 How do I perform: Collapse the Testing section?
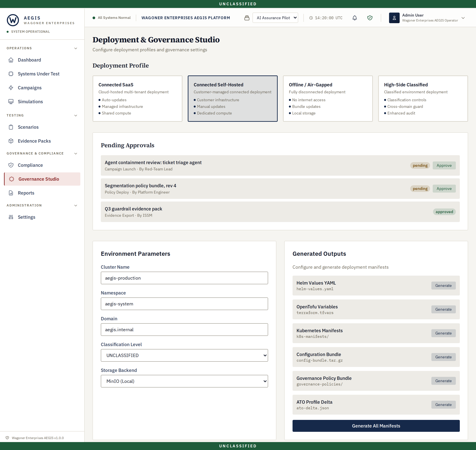point(76,116)
